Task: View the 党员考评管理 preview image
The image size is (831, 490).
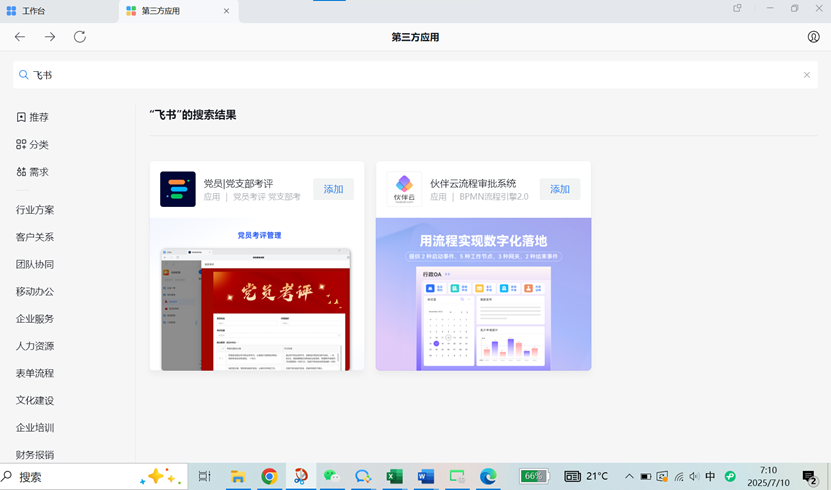Action: (257, 294)
